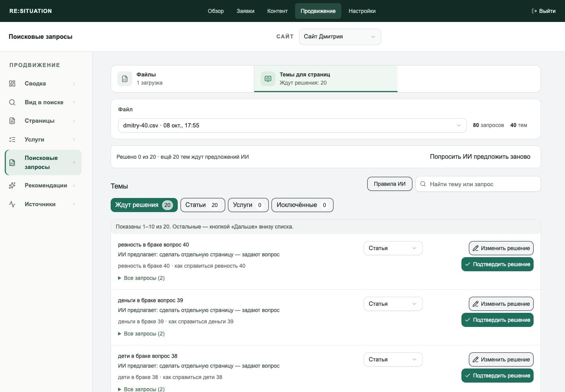The height and width of the screenshot is (392, 565).
Task: Open Контент in the top navigation
Action: [277, 11]
